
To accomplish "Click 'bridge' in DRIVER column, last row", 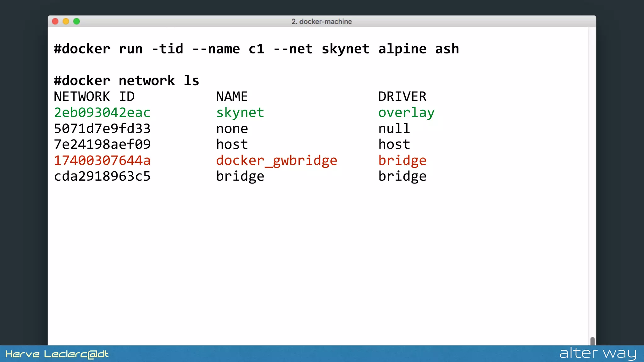I will [402, 177].
